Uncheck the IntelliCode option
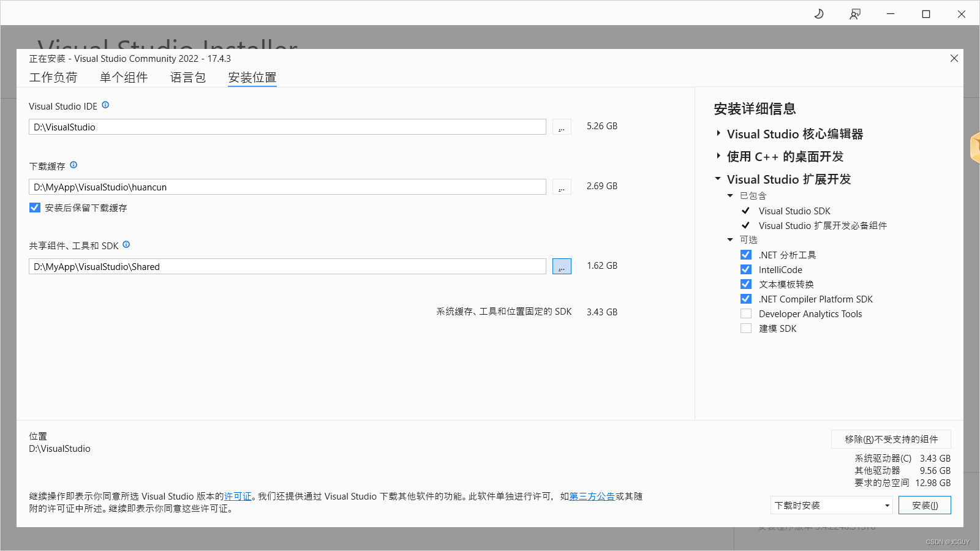 pyautogui.click(x=746, y=269)
